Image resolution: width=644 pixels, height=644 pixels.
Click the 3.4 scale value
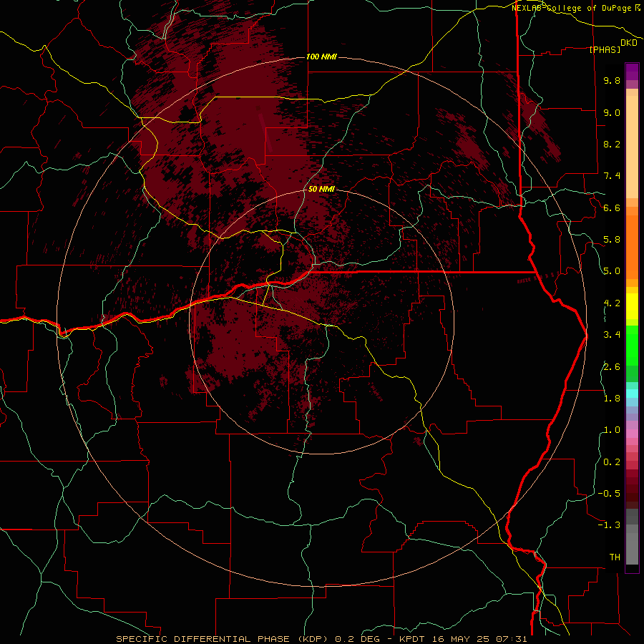(x=612, y=335)
